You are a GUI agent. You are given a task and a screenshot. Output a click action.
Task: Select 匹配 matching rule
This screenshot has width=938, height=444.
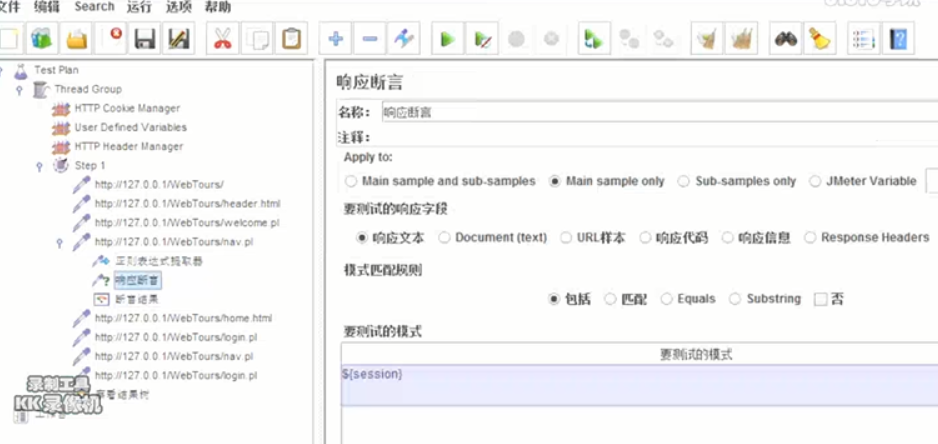click(626, 299)
